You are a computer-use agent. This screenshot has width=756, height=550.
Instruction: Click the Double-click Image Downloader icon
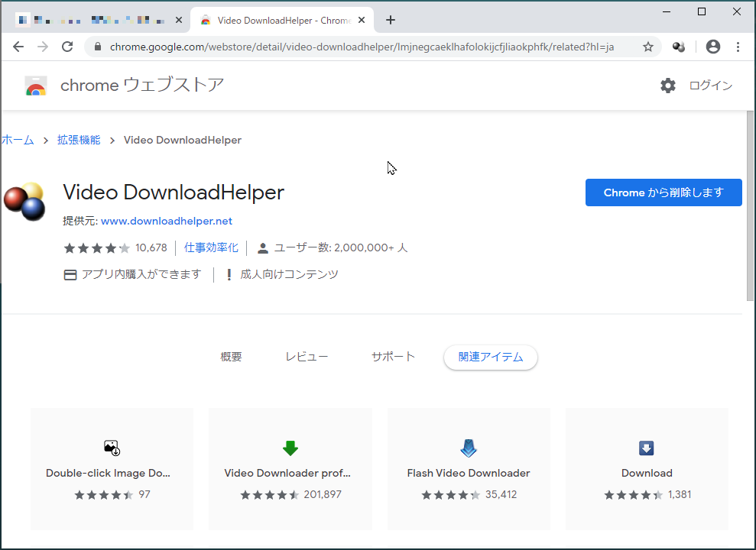pos(112,448)
